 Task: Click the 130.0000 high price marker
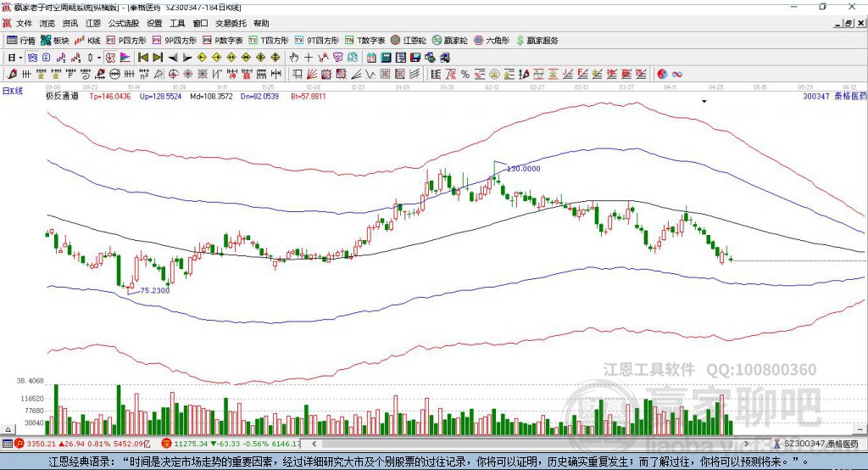(x=523, y=169)
